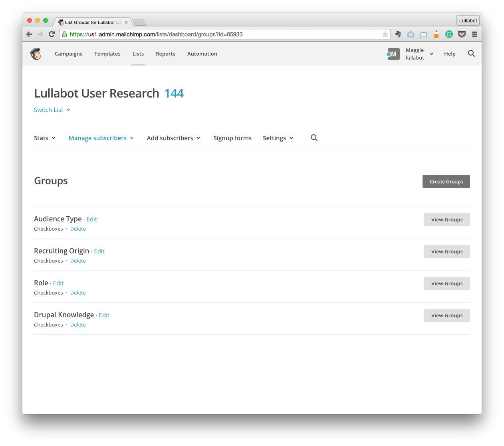Click the green fullscreen window button

pyautogui.click(x=46, y=20)
